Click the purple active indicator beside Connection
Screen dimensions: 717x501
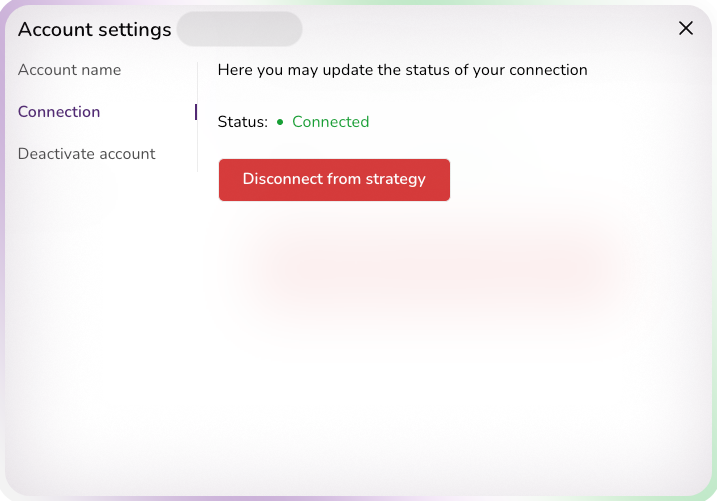(196, 112)
